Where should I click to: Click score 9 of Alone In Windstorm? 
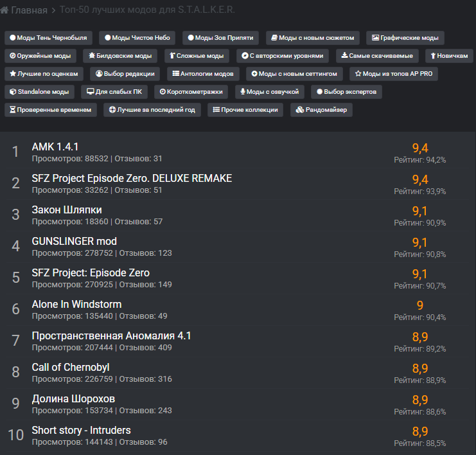click(x=420, y=305)
